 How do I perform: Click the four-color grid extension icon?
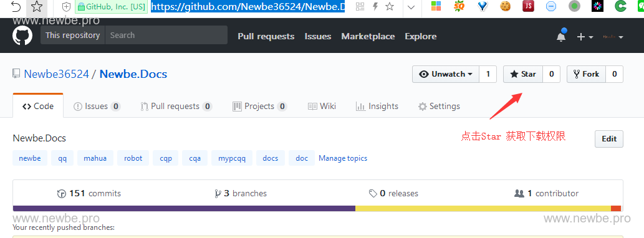coord(436,6)
